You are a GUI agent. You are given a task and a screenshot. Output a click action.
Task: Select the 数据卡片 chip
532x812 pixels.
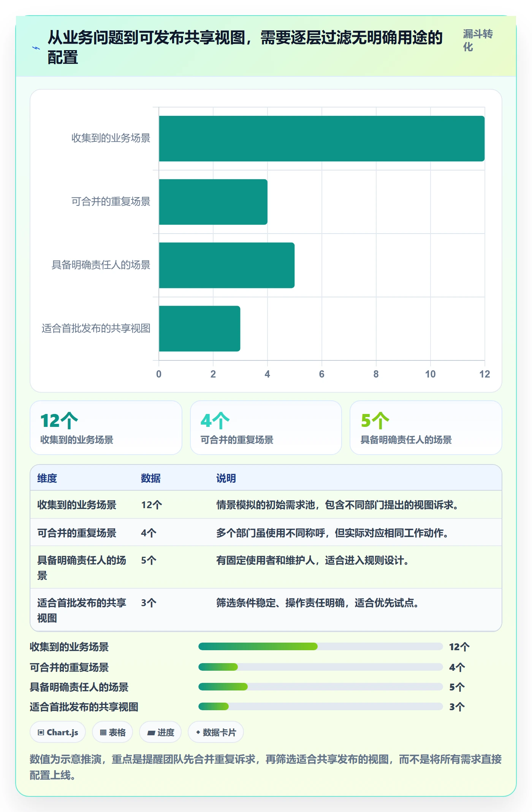pyautogui.click(x=215, y=732)
